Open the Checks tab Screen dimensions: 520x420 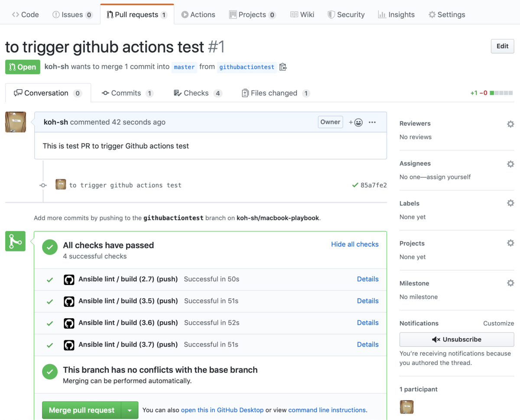point(198,93)
